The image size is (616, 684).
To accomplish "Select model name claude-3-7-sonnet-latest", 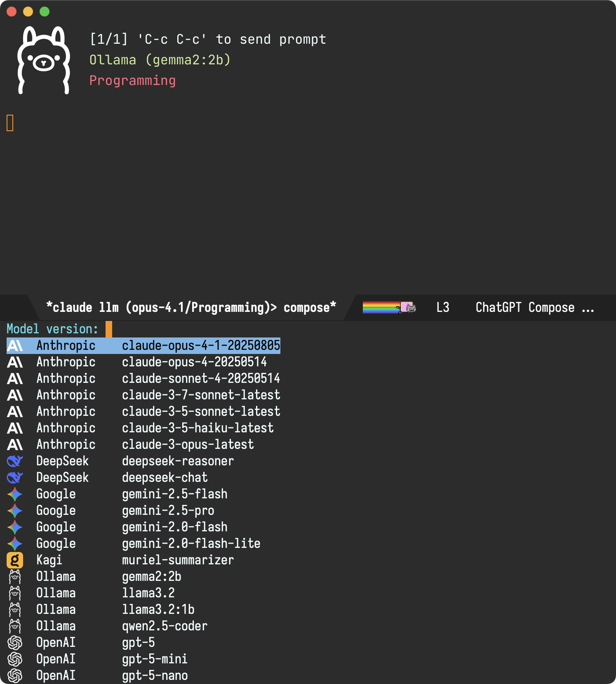I will click(201, 395).
